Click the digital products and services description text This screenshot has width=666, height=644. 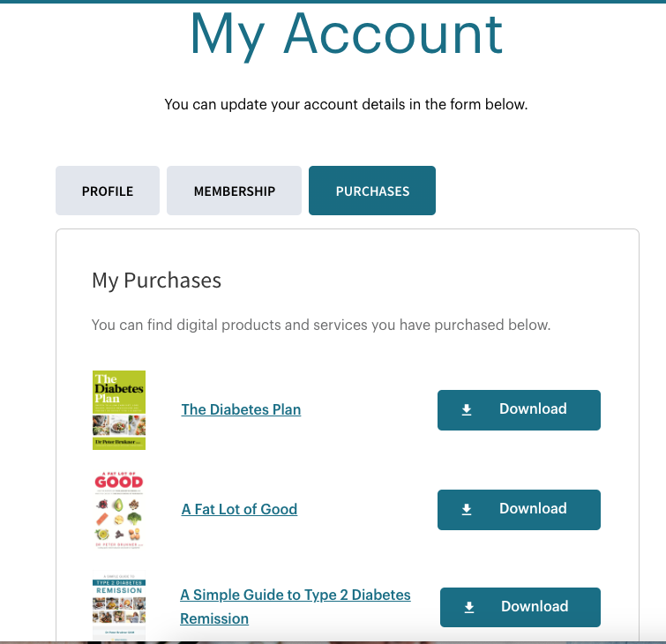[x=321, y=325]
